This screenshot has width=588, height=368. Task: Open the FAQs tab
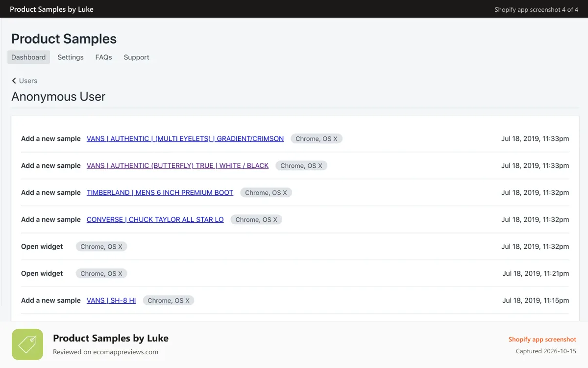(103, 57)
